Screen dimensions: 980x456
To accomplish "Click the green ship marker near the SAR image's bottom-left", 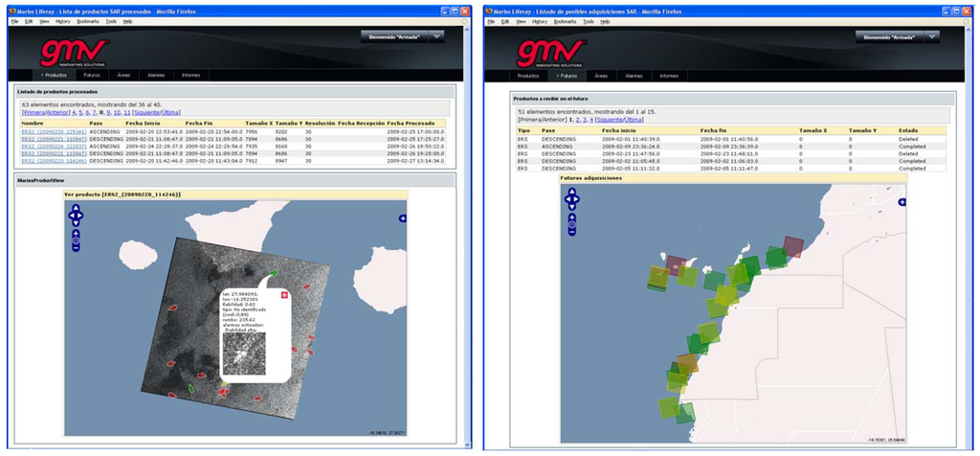I will click(191, 388).
